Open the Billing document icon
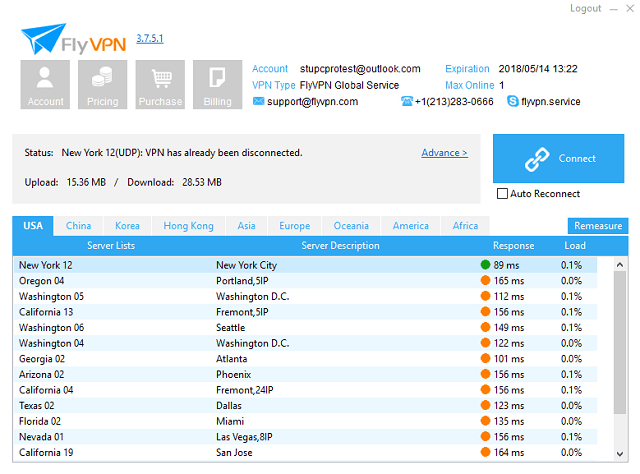 click(x=218, y=85)
